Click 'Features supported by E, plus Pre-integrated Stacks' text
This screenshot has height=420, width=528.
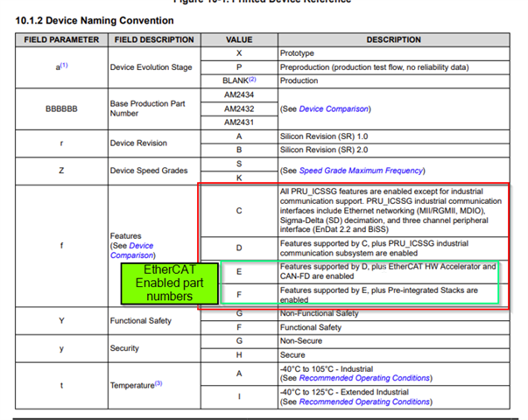click(x=379, y=295)
